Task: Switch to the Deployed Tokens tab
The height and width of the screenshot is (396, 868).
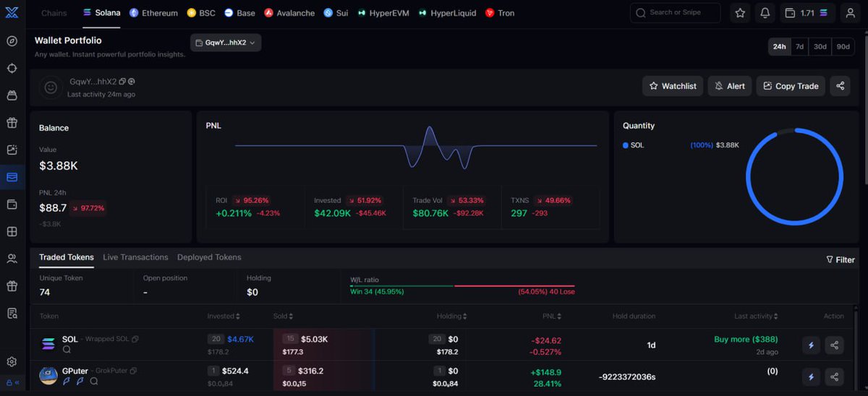Action: pos(209,257)
